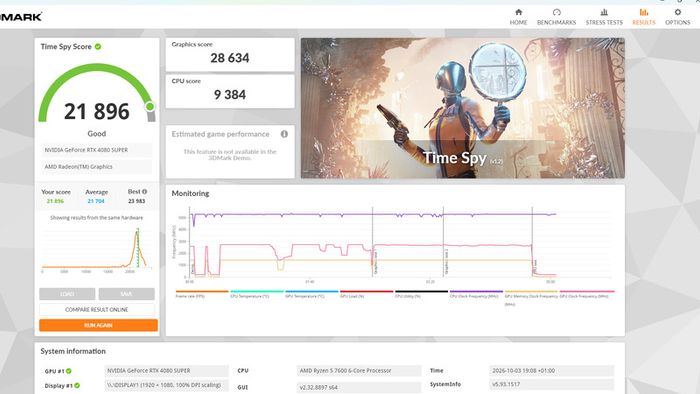Click the info icon next to Best score
This screenshot has height=394, width=700.
click(x=144, y=191)
